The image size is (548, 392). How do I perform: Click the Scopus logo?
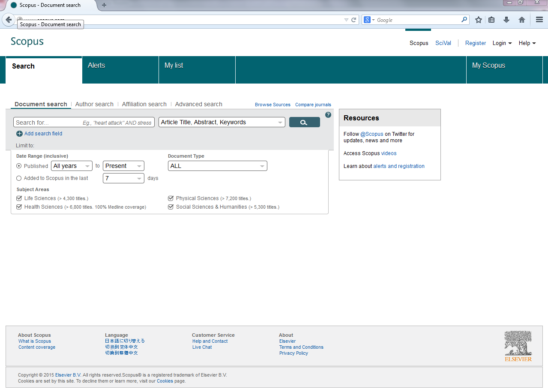27,42
